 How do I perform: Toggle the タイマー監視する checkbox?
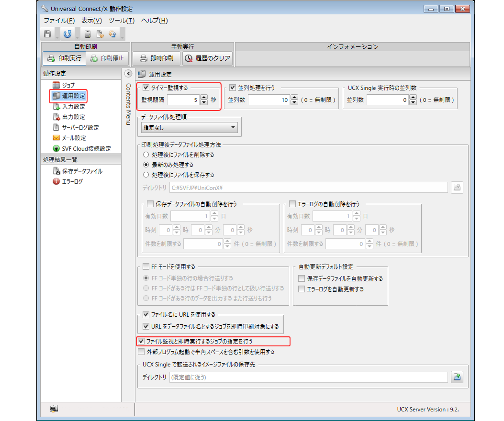tap(146, 88)
